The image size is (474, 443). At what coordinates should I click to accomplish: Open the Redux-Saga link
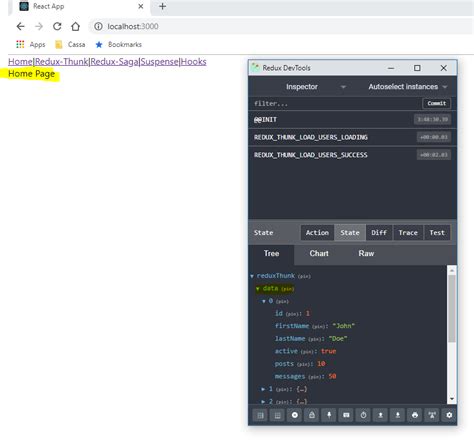114,62
